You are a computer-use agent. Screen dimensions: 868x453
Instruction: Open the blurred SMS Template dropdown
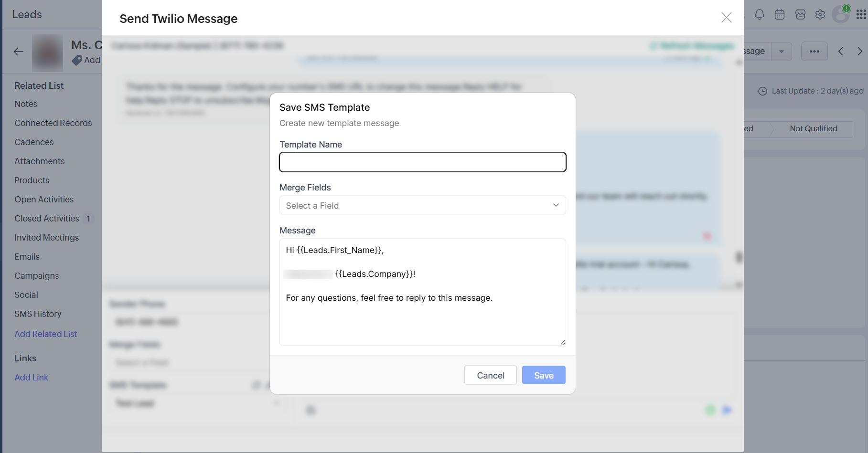click(x=197, y=403)
